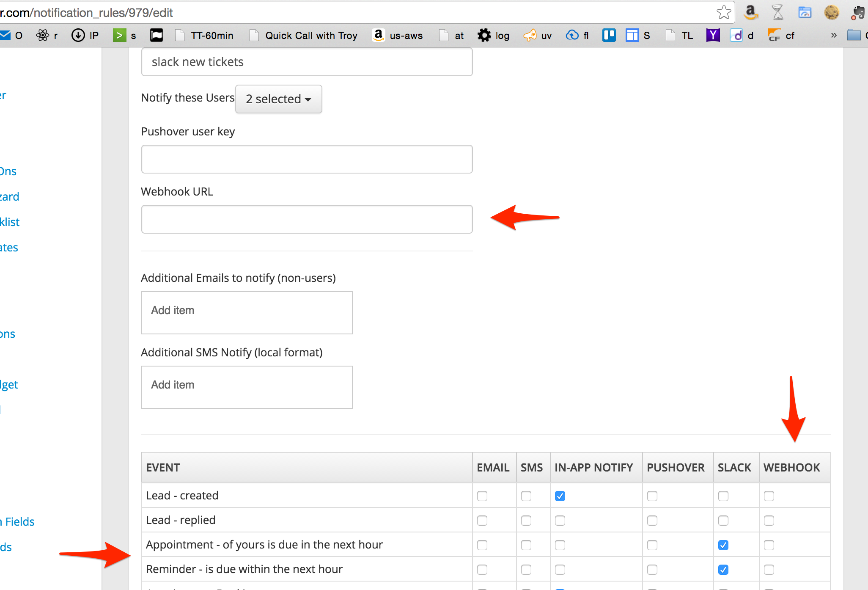The height and width of the screenshot is (590, 868).
Task: Enable Webhook for Lead - created
Action: pos(769,496)
